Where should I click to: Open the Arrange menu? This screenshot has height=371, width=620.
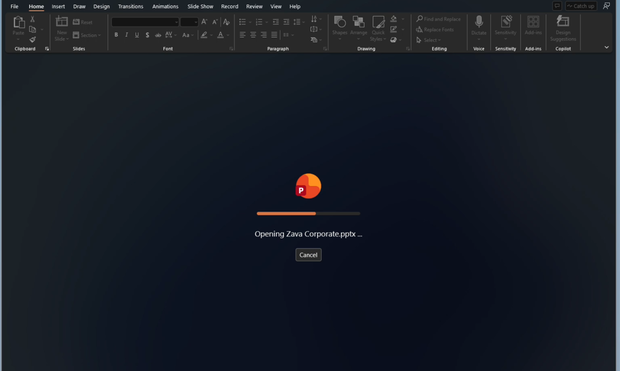(x=359, y=28)
